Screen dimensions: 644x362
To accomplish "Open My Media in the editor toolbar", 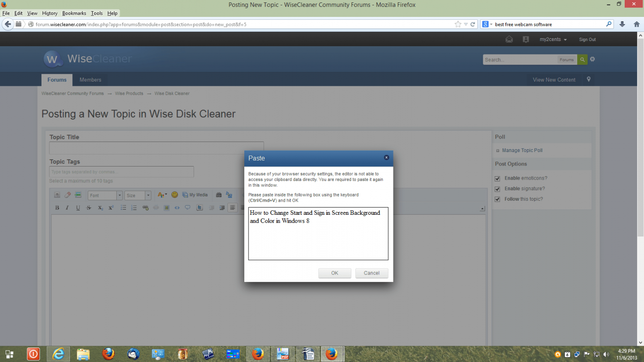I will pyautogui.click(x=195, y=195).
